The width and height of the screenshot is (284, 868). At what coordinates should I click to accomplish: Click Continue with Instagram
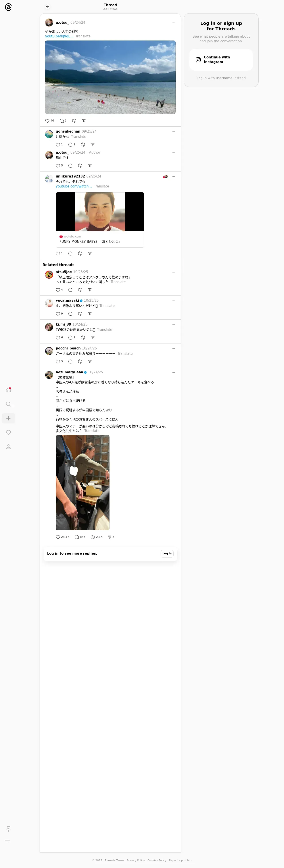221,60
